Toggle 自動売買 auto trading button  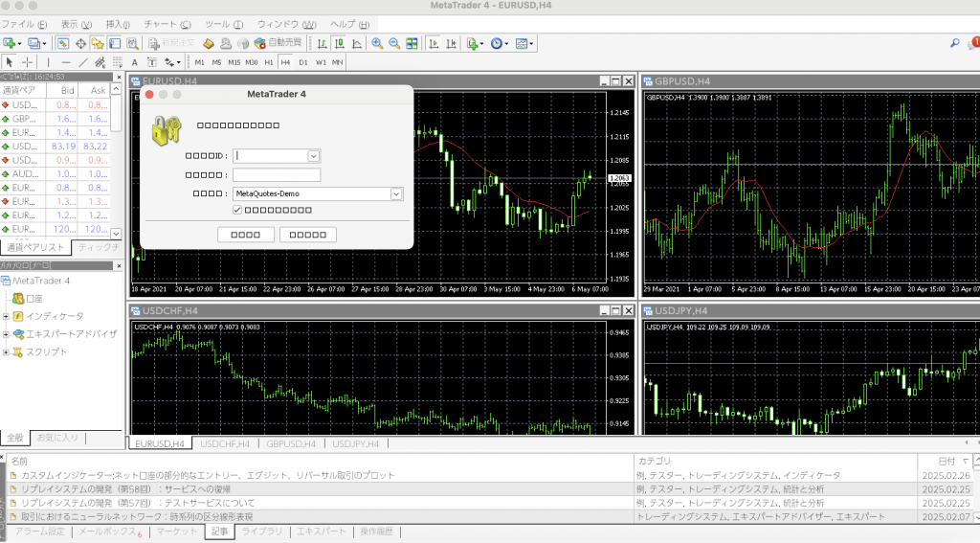[x=278, y=43]
